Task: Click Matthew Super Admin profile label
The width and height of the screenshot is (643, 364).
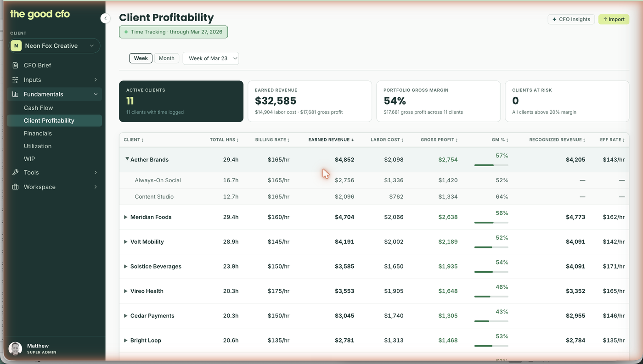Action: coord(41,349)
